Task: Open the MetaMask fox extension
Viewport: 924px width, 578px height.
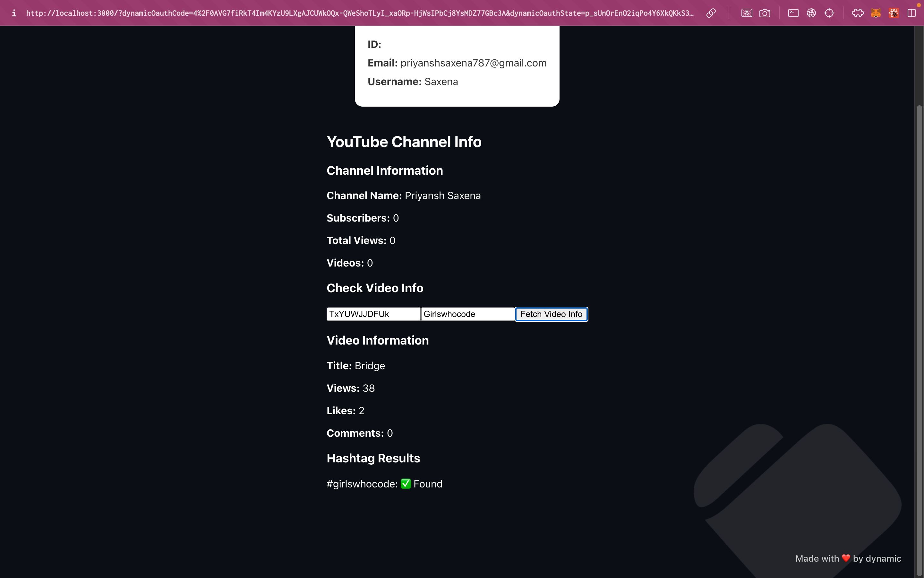Action: (x=876, y=13)
